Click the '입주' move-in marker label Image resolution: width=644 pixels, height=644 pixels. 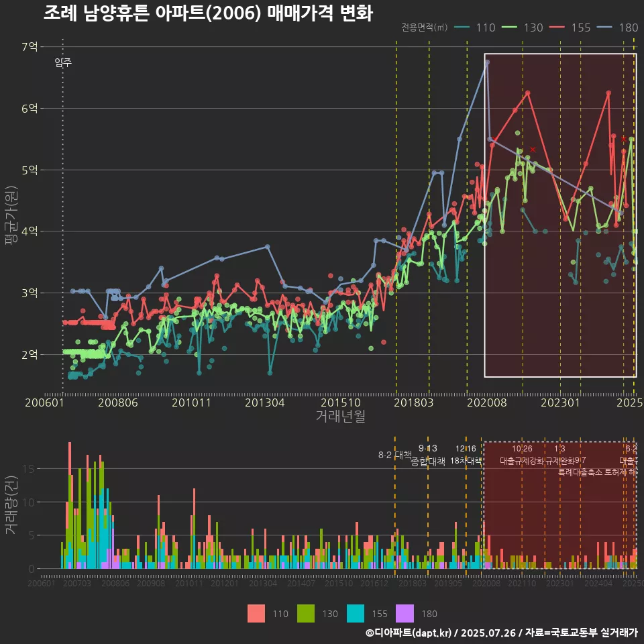[x=63, y=62]
